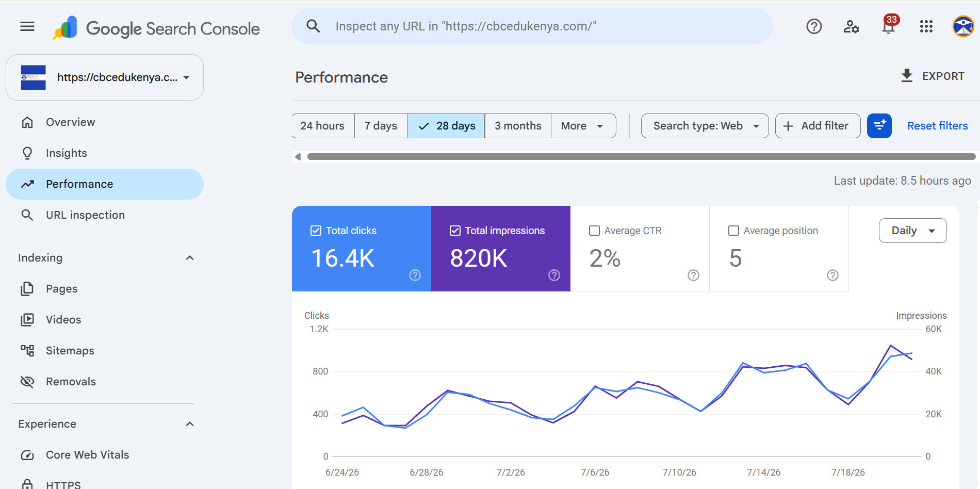Click the URL inspection magnifier icon
Image resolution: width=980 pixels, height=489 pixels.
[27, 215]
